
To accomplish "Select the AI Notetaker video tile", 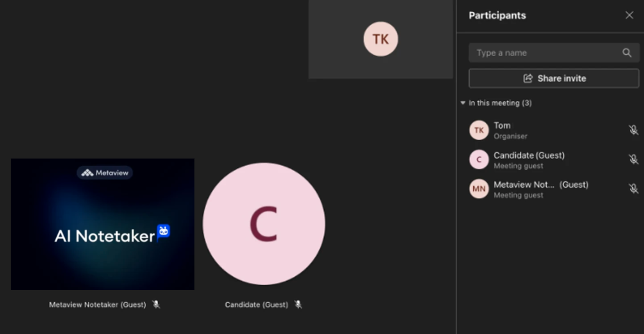I will click(103, 224).
